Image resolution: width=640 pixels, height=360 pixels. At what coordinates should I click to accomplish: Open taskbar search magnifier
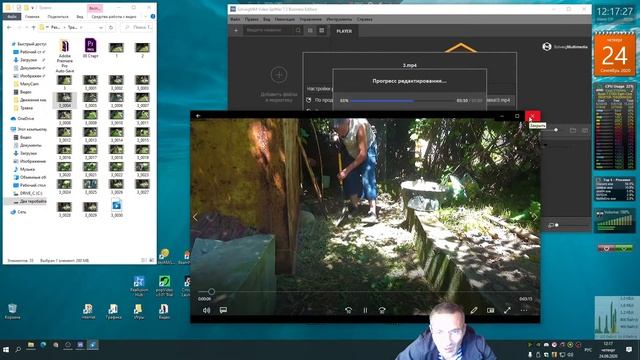[18, 350]
